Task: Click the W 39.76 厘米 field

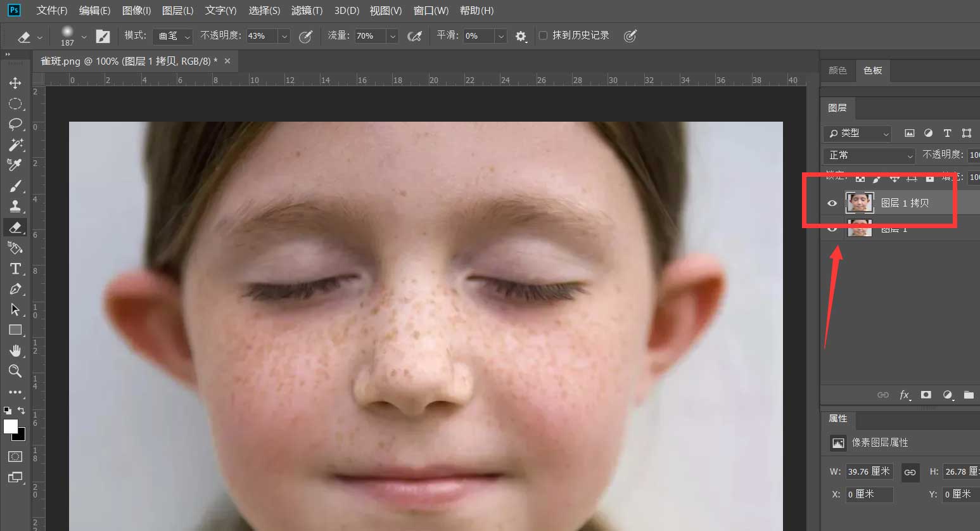Action: click(x=870, y=471)
